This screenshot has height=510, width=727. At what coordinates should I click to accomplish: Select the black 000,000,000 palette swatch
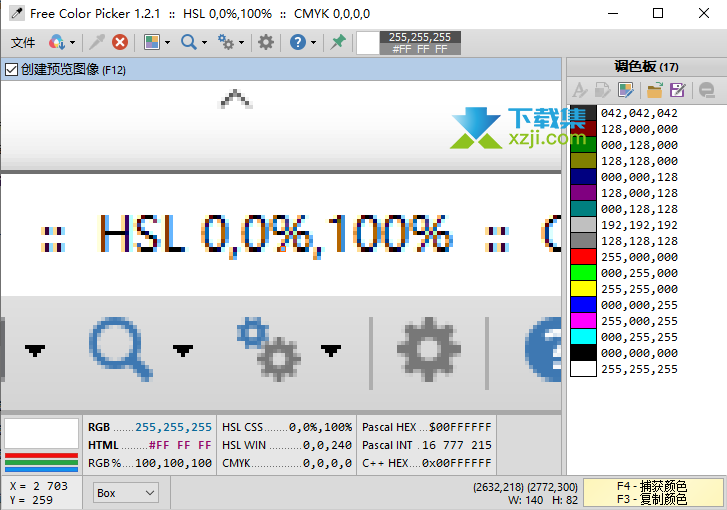tap(583, 353)
